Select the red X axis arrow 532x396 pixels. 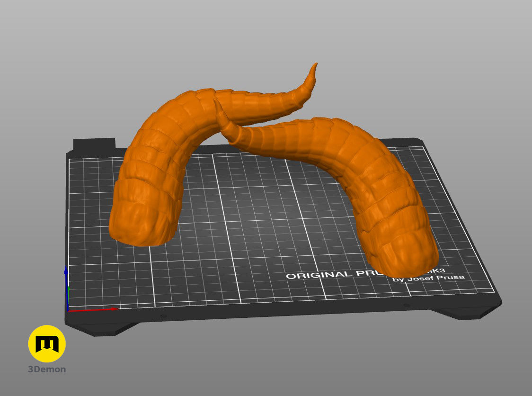(92, 309)
